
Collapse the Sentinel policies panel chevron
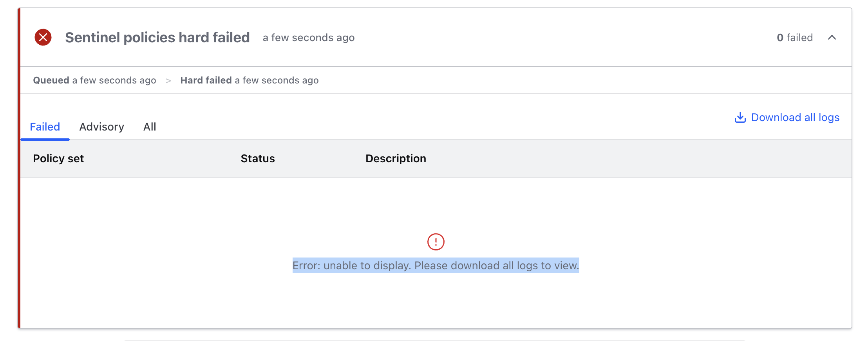832,38
